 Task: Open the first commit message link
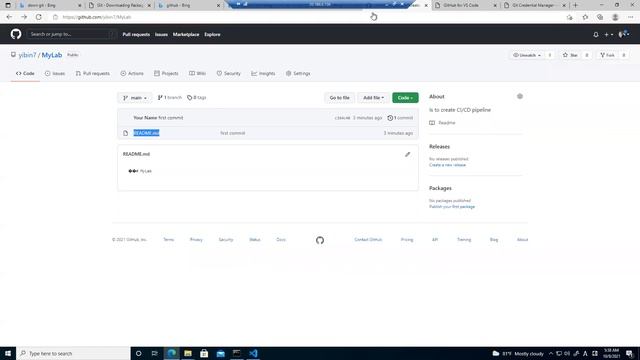(171, 118)
